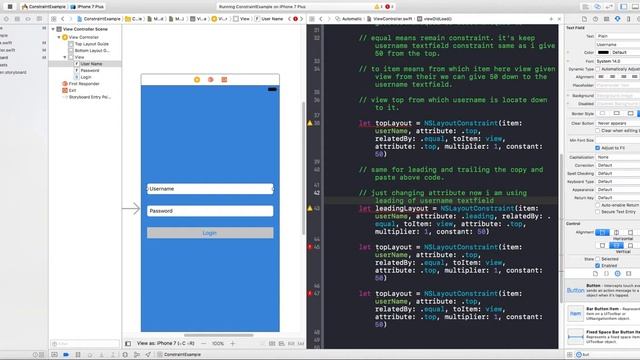Uncheck the Adjust to Fit checkbox

tap(598, 148)
